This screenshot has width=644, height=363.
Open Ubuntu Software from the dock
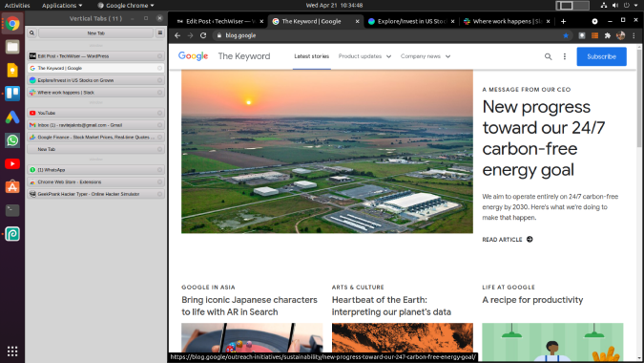[12, 187]
